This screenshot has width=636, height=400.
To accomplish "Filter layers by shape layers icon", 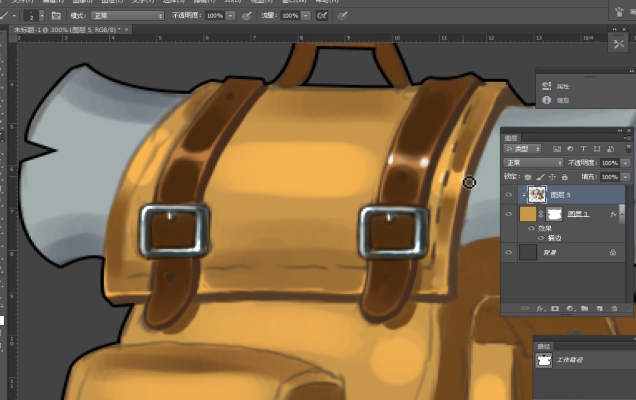I will pyautogui.click(x=597, y=149).
